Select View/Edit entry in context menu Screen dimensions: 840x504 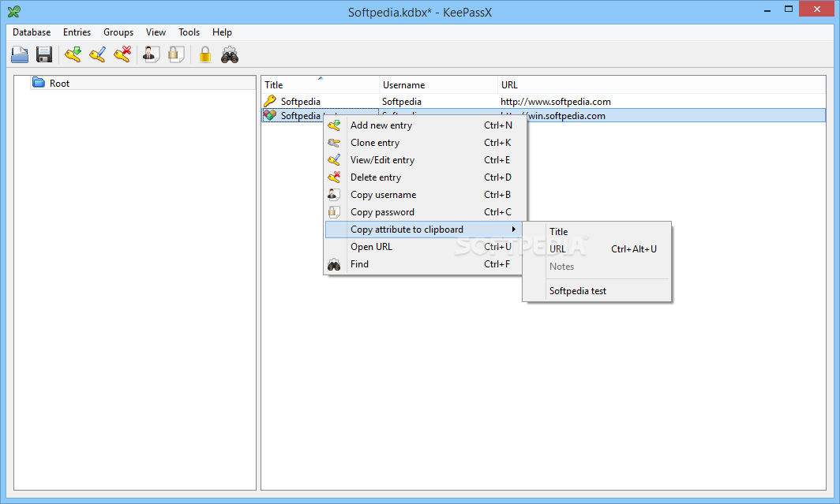point(423,160)
